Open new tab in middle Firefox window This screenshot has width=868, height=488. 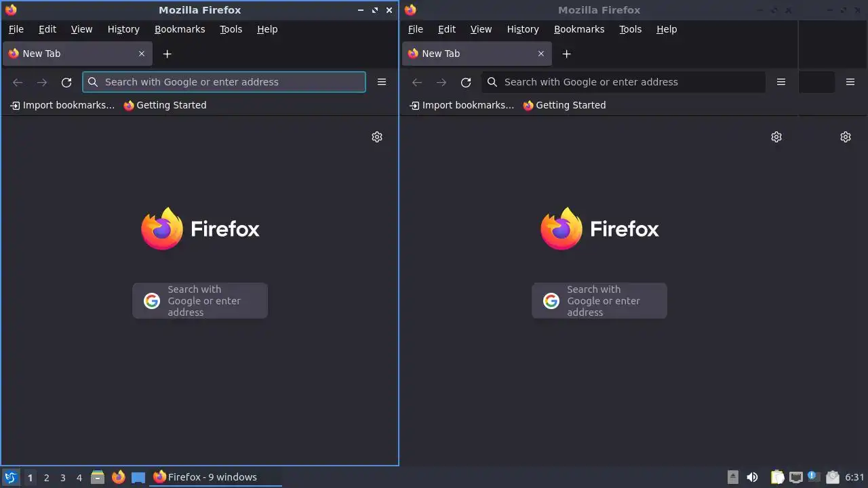click(567, 54)
